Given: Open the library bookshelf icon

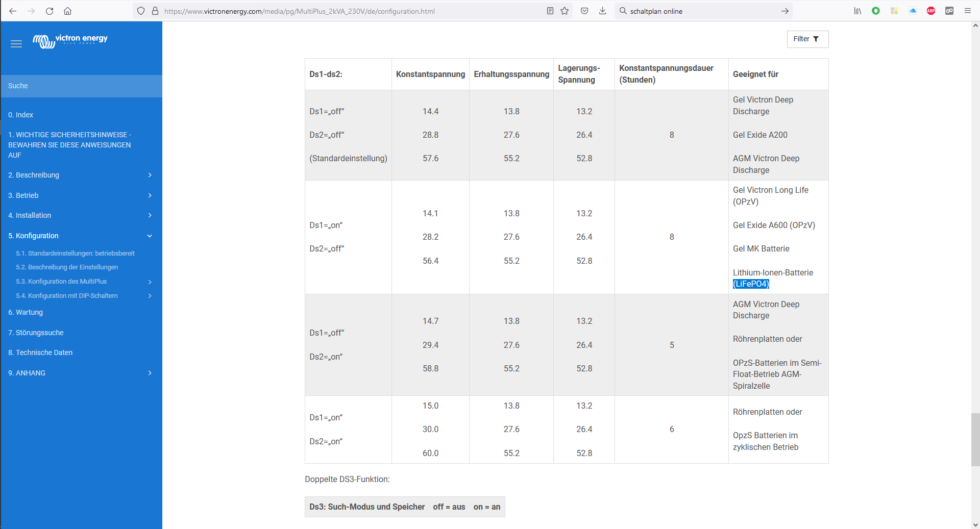Looking at the screenshot, I should [857, 11].
